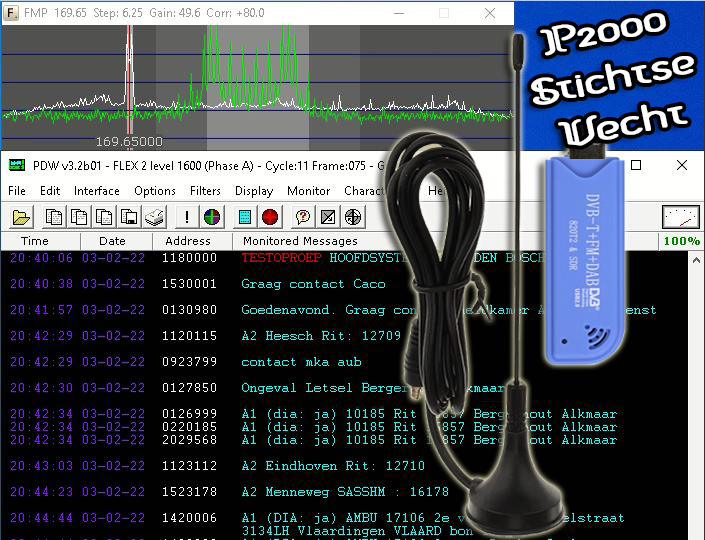Click the exclamation mark toolbar icon
The height and width of the screenshot is (540, 705).
click(187, 217)
